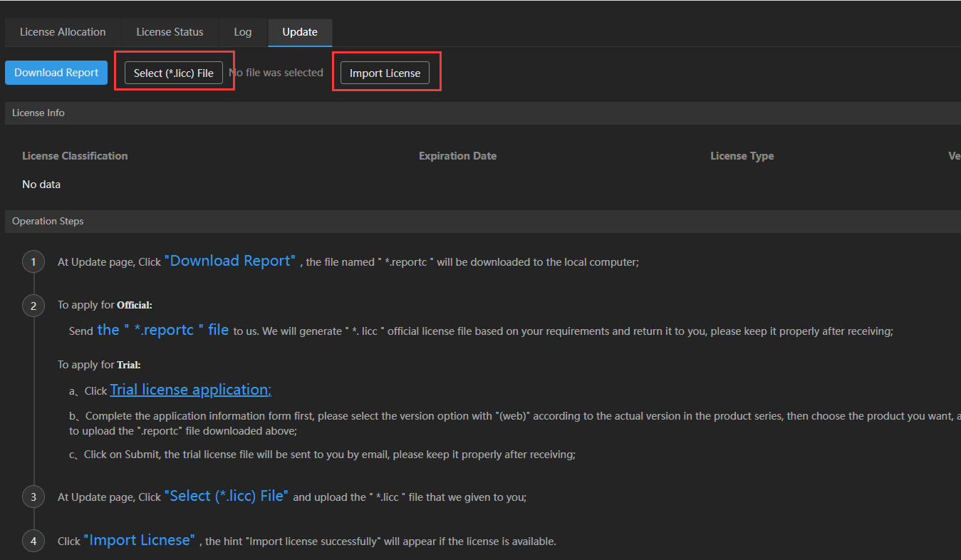
Task: Click blue "Download Report" text in step 1
Action: click(229, 261)
